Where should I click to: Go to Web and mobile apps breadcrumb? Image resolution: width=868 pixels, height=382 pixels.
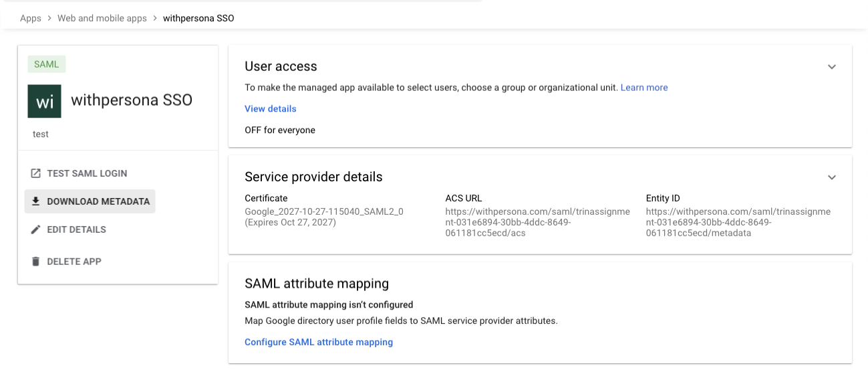point(102,18)
